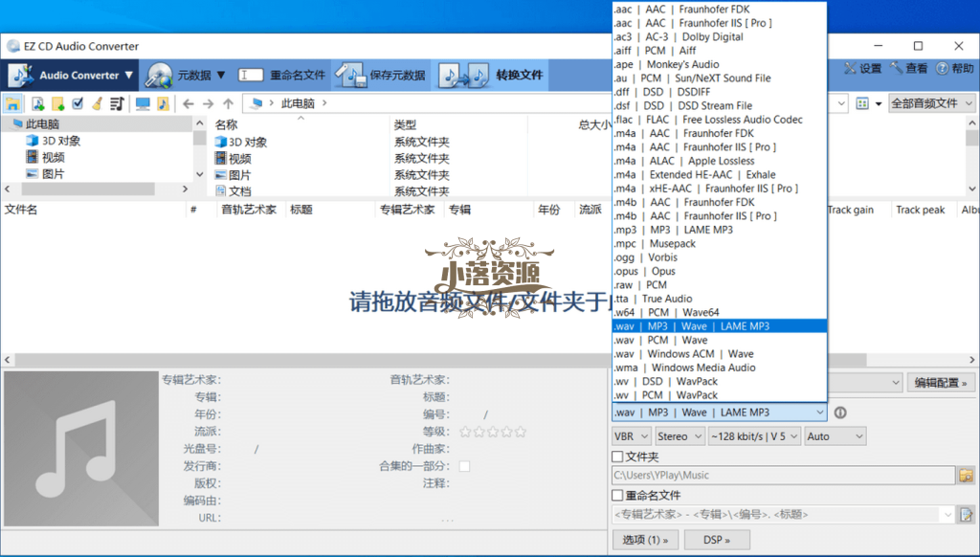Click the output folder path field
The width and height of the screenshot is (980, 557).
784,475
